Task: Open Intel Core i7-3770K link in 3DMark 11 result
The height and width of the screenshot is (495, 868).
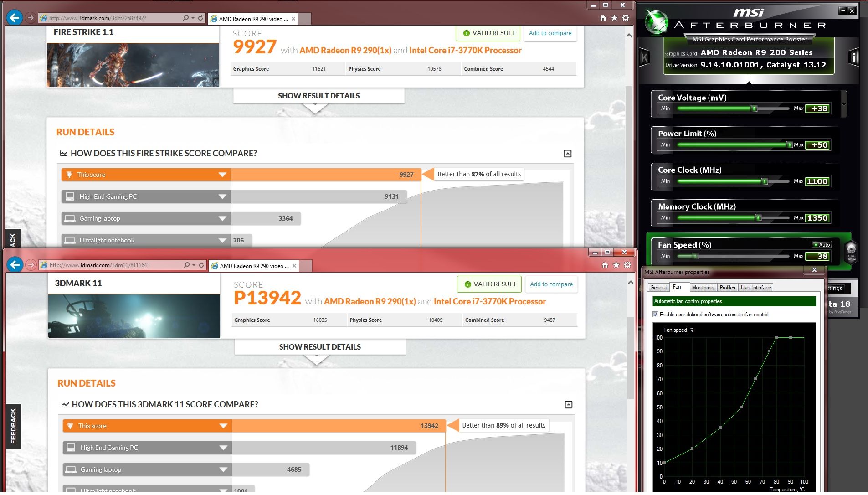Action: pyautogui.click(x=490, y=301)
